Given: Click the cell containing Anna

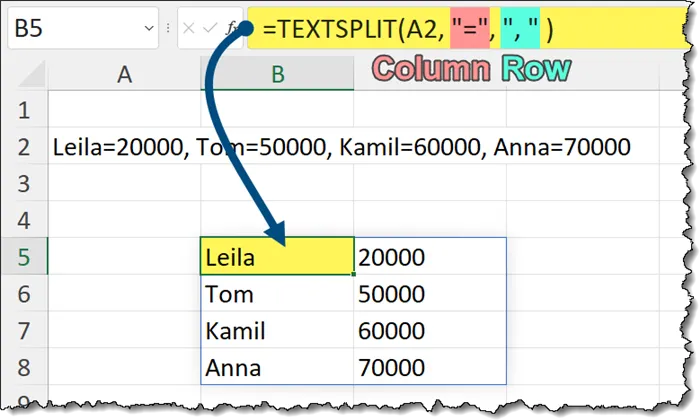Looking at the screenshot, I should pos(277,367).
